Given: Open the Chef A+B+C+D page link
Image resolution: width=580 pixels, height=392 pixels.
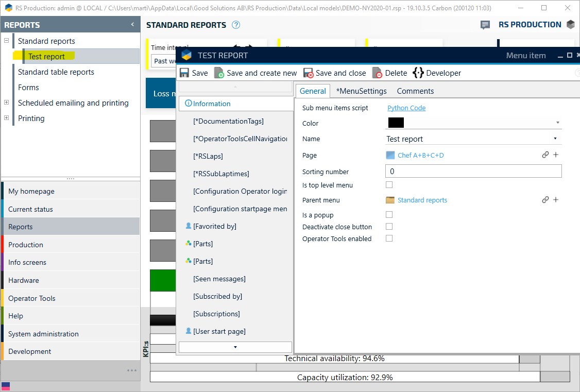Looking at the screenshot, I should coord(420,155).
